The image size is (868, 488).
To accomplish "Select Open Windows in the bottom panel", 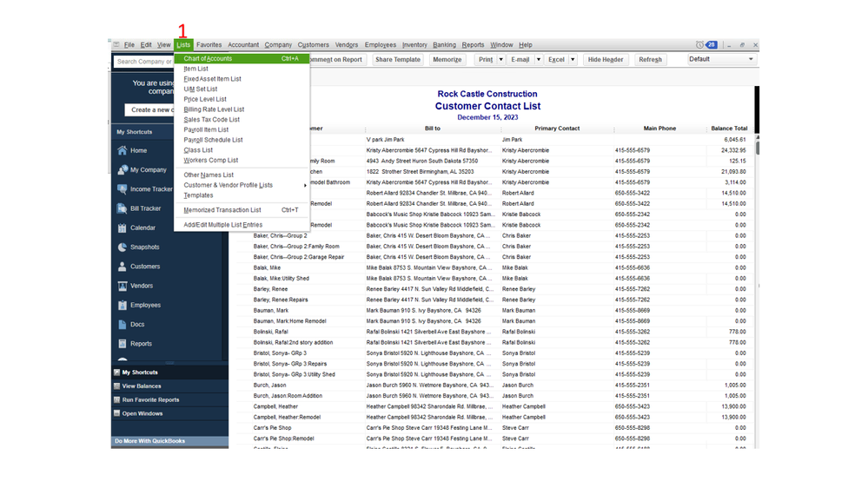I will [x=169, y=414].
